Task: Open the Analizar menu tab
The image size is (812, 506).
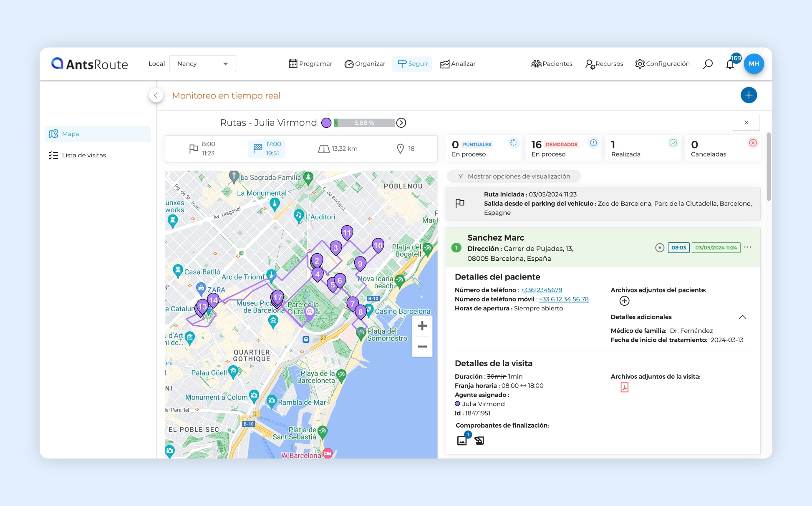Action: click(458, 64)
